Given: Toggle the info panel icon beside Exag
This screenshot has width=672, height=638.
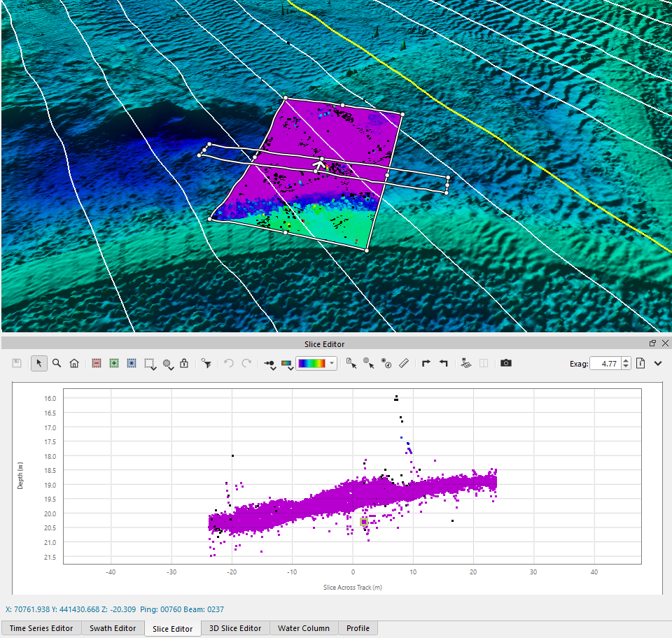Looking at the screenshot, I should pyautogui.click(x=640, y=363).
